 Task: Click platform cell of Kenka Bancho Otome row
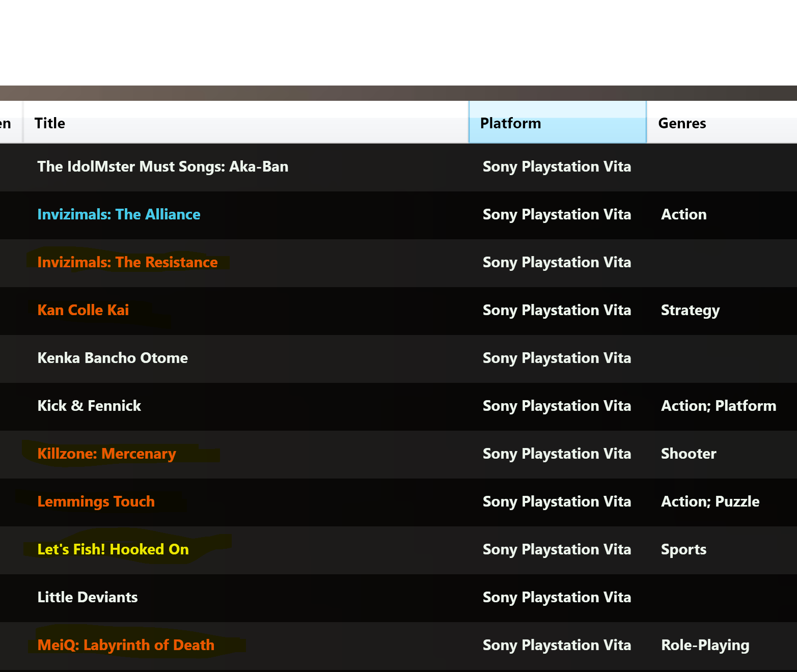click(557, 358)
